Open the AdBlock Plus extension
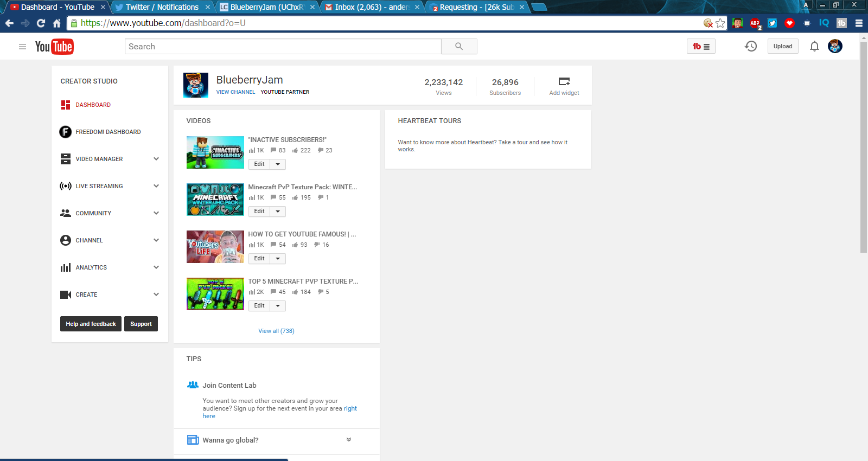The height and width of the screenshot is (461, 868). click(755, 23)
